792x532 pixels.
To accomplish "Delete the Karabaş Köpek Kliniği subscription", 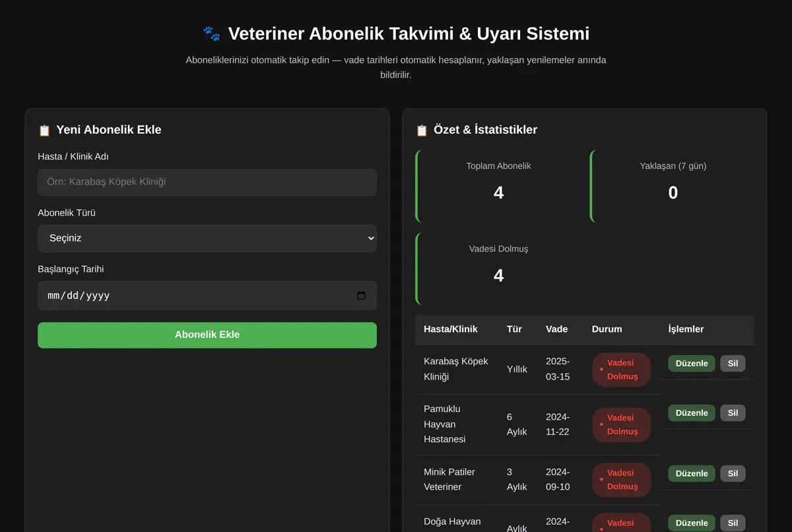I will 733,363.
